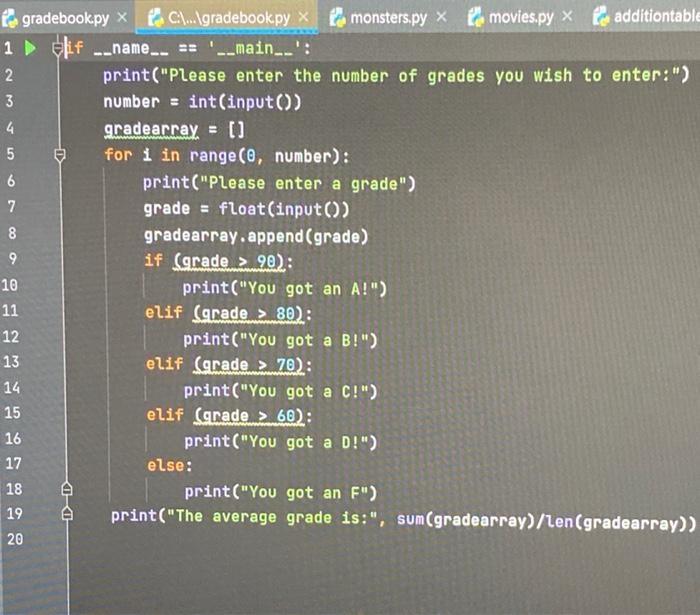Screen dimensions: 700x615
Task: Click the underlined (grade > 60) condition
Action: (x=249, y=416)
